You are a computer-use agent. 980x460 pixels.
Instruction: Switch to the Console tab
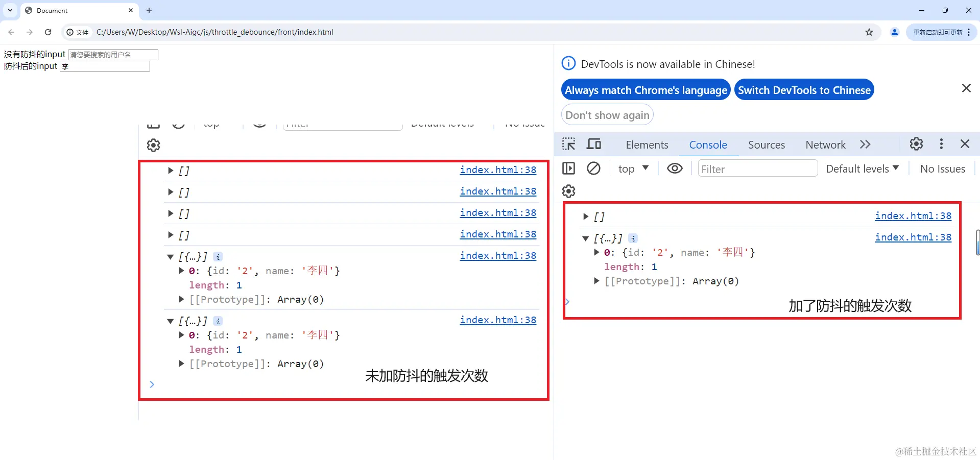tap(708, 145)
